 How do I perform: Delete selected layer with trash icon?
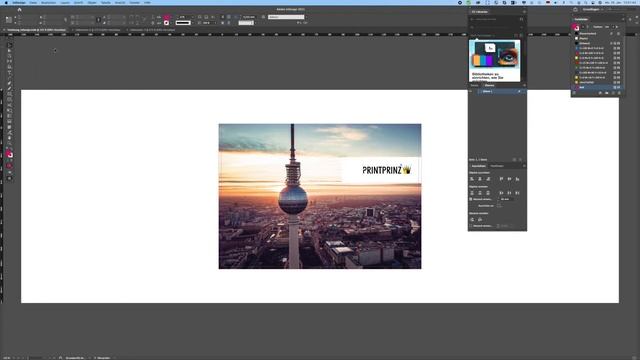[520, 160]
